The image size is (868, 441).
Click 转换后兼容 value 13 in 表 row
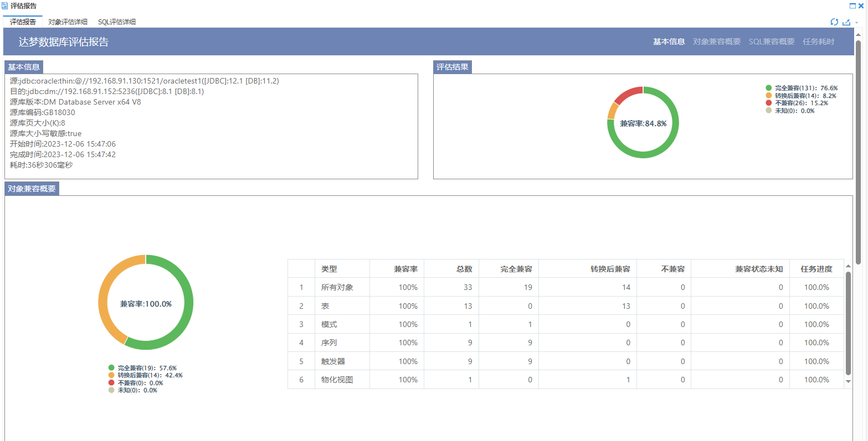click(626, 306)
